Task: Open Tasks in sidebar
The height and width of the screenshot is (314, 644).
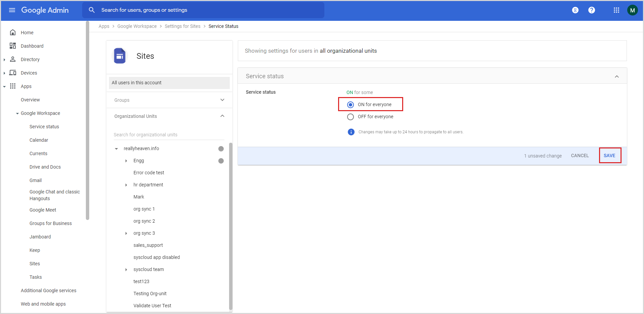Action: click(x=36, y=277)
